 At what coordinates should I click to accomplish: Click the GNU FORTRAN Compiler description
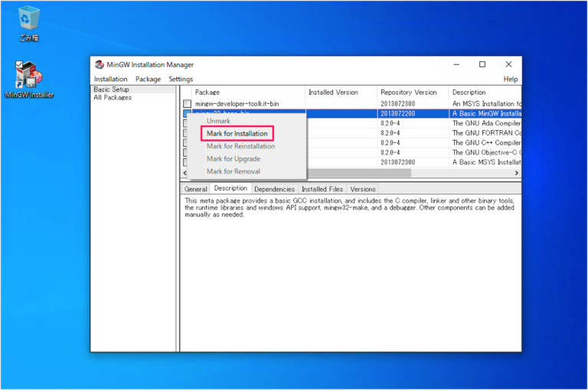(x=486, y=133)
